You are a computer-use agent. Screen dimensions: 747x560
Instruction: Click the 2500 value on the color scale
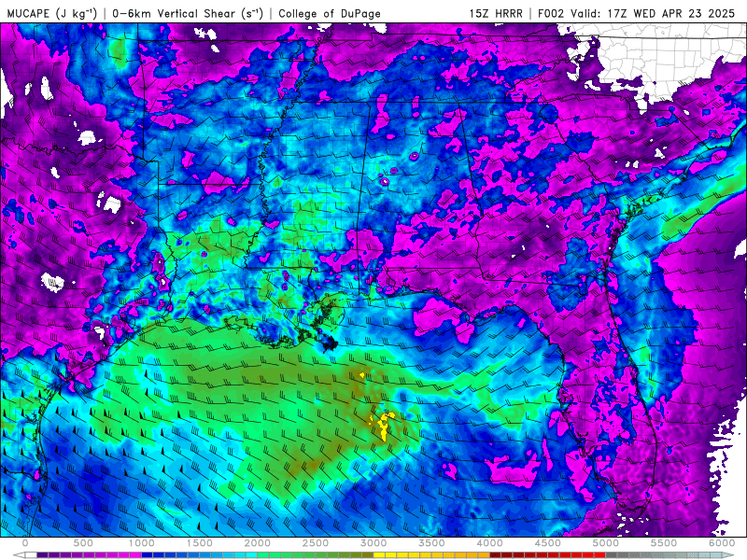(x=316, y=543)
